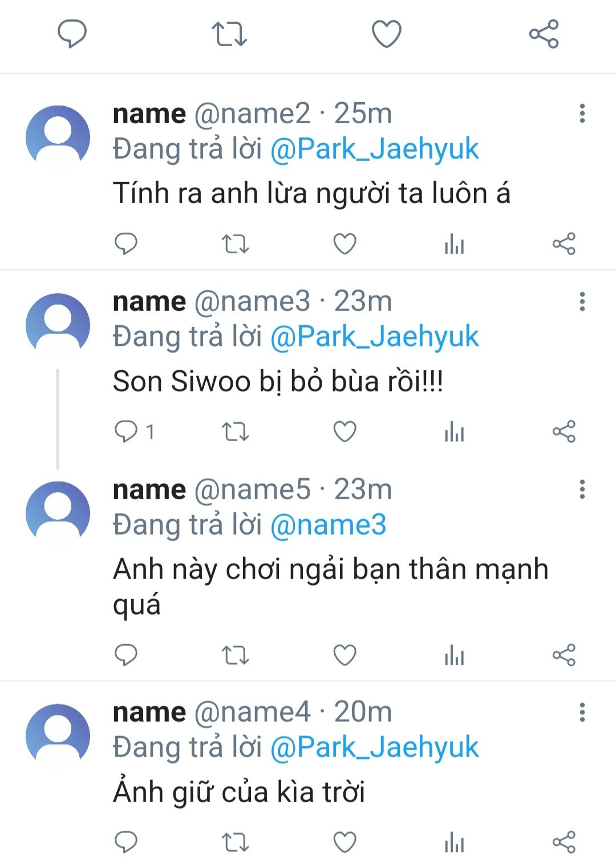Retweet @name3's Son Siwoo reply
Image resolution: width=616 pixels, height=857 pixels.
point(235,432)
